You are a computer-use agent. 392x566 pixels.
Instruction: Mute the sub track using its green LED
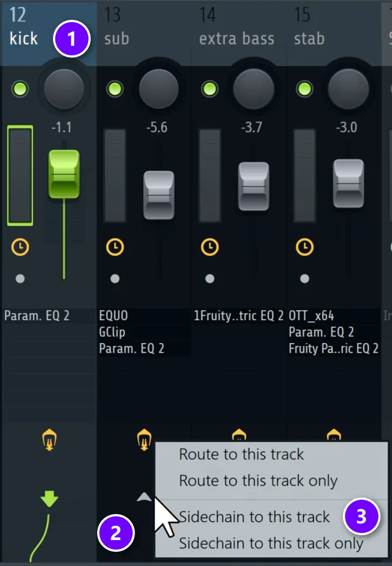coord(115,88)
